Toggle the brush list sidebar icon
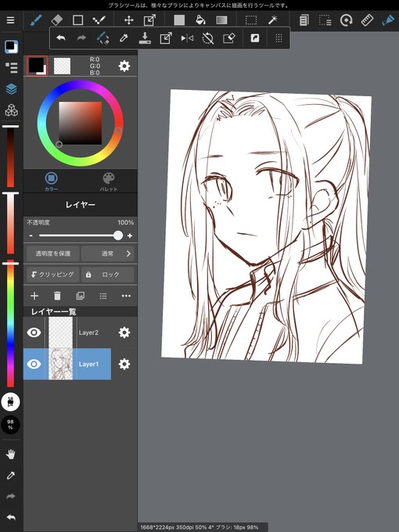 click(x=12, y=67)
